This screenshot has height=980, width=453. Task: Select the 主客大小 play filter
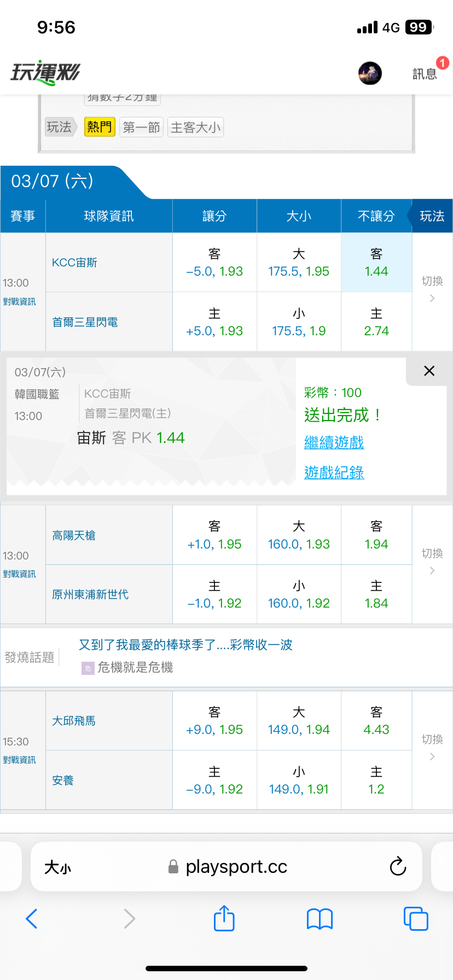[195, 127]
